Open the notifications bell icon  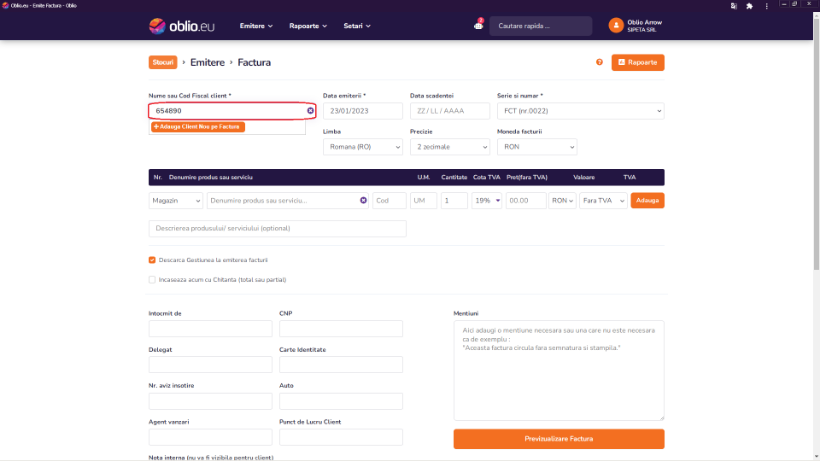click(x=478, y=25)
